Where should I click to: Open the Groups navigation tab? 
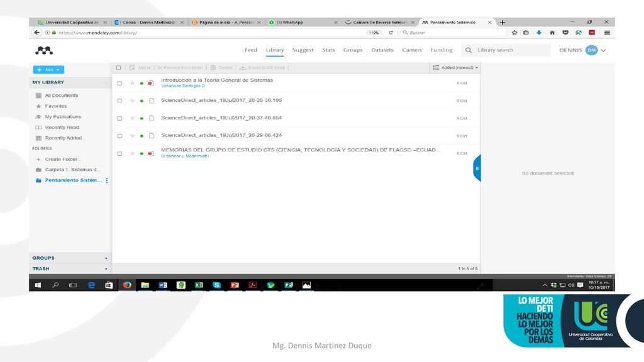(353, 50)
